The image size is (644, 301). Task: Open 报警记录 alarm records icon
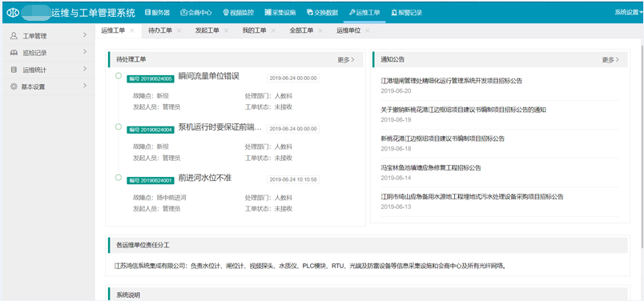(x=394, y=13)
